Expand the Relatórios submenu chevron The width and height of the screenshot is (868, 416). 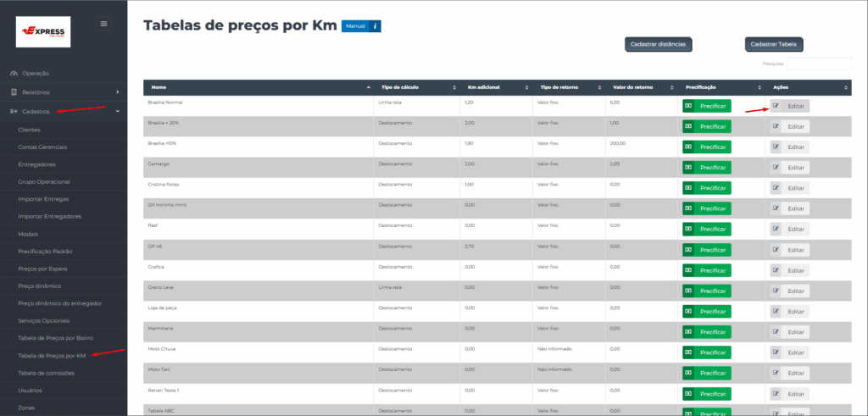(117, 92)
